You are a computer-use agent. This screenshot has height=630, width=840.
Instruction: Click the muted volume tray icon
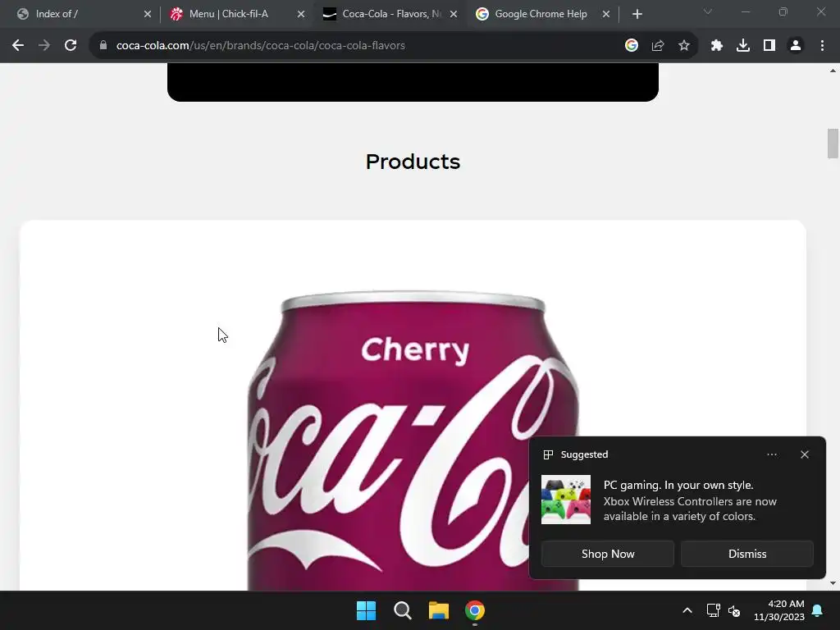click(x=734, y=610)
